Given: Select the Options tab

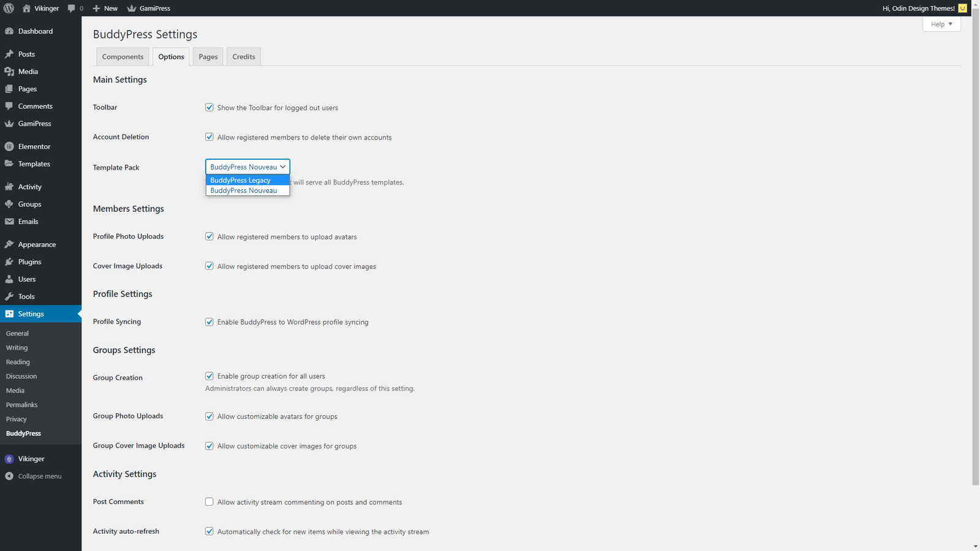Looking at the screenshot, I should click(x=171, y=56).
